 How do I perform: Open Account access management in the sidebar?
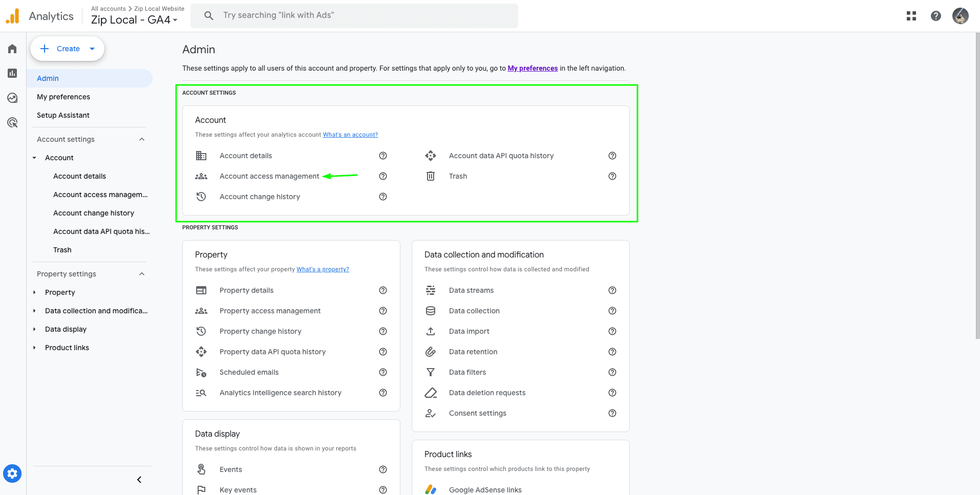tap(100, 195)
